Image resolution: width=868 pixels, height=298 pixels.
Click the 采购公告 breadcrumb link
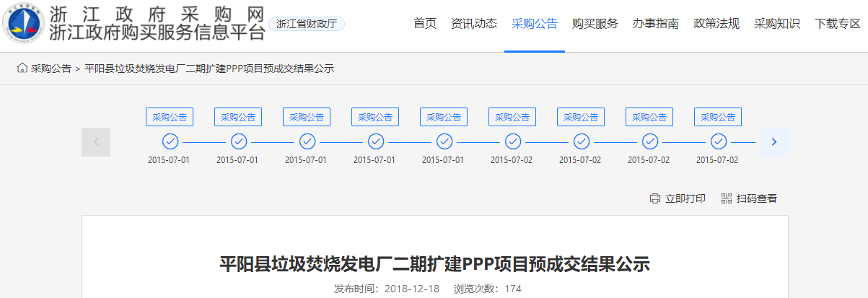[x=51, y=69]
